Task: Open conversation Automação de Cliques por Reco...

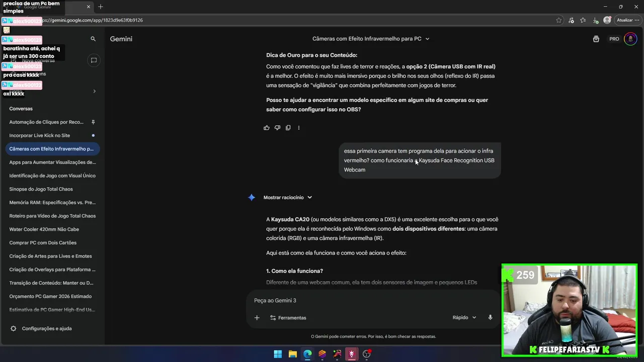Action: click(46, 122)
